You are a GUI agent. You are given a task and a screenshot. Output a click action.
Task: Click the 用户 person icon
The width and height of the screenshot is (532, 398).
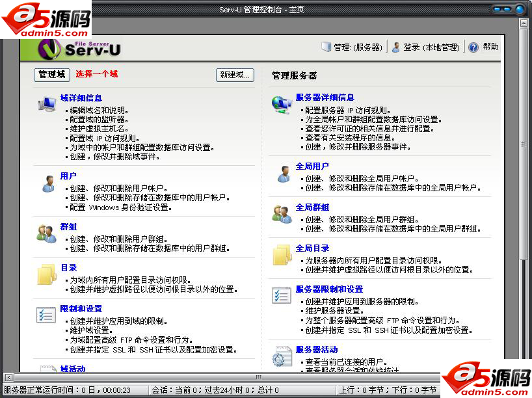pos(49,183)
